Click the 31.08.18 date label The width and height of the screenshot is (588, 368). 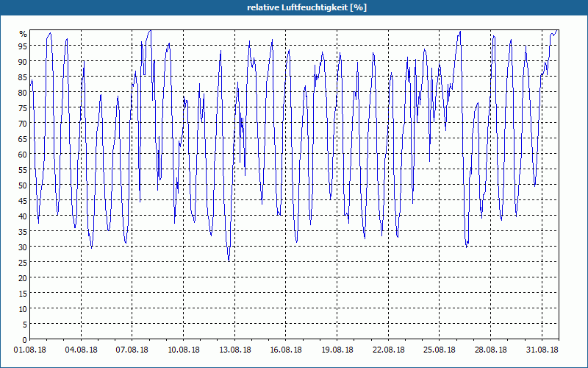[542, 350]
